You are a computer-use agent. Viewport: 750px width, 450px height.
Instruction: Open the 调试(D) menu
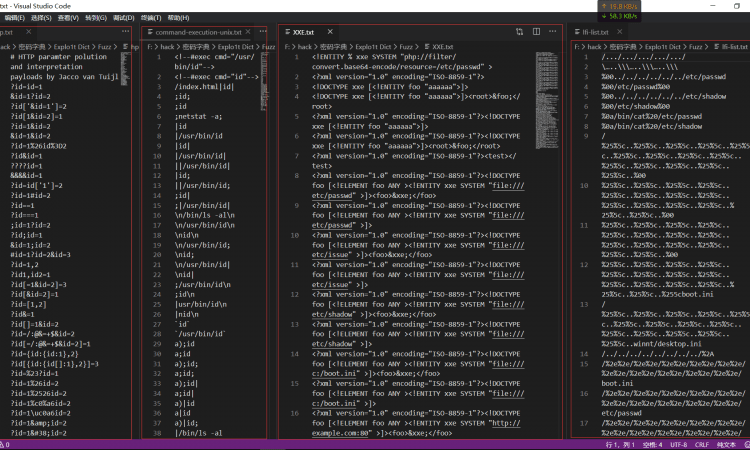[123, 18]
